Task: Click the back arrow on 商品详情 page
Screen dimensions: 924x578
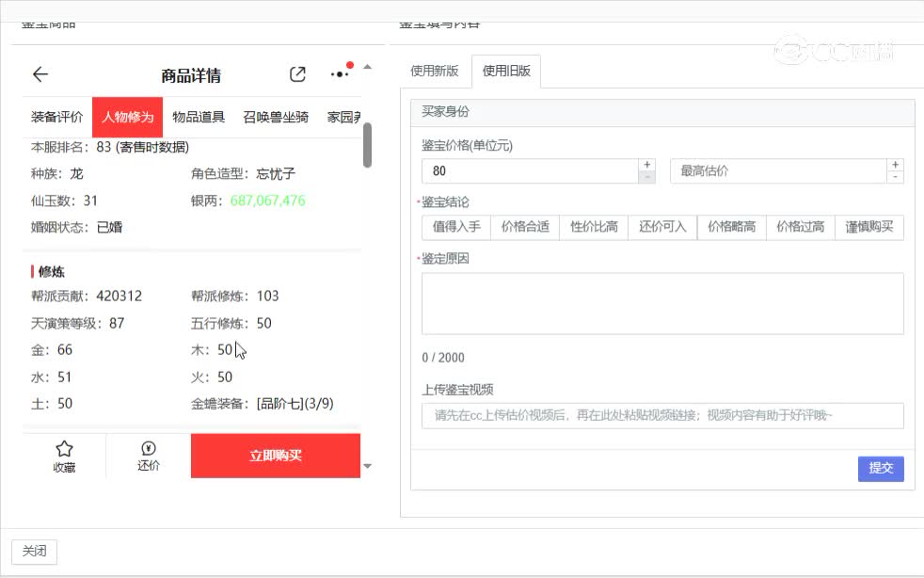Action: [40, 74]
